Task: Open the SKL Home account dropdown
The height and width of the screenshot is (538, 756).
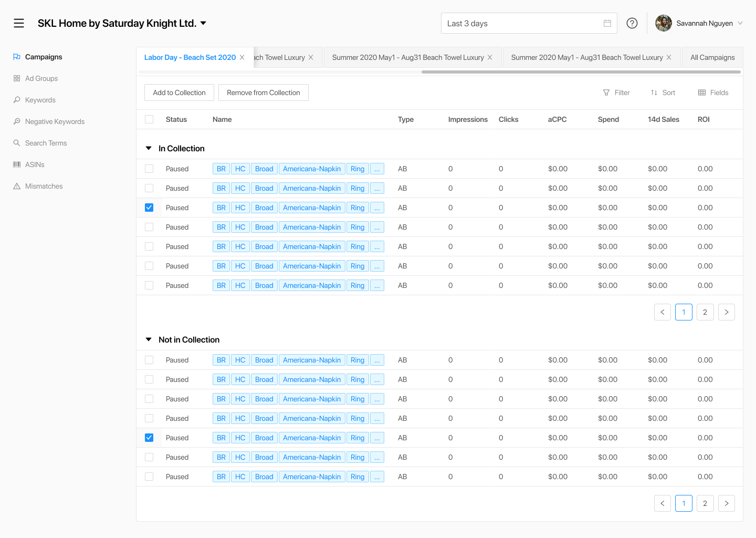Action: point(203,23)
